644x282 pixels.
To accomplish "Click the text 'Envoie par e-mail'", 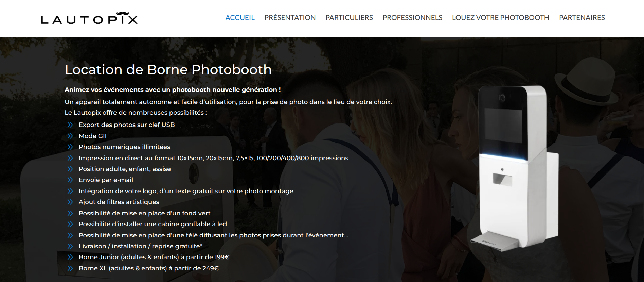I will tap(106, 180).
